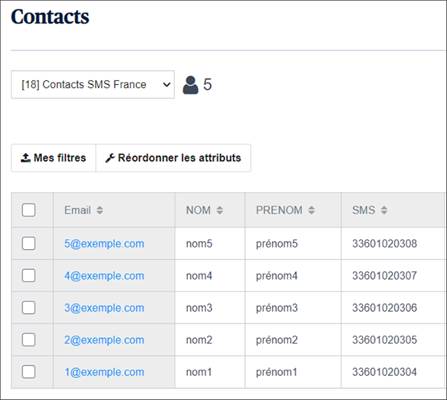Open contact 4@exemple.com link
Screen dimensions: 447x400
(104, 276)
